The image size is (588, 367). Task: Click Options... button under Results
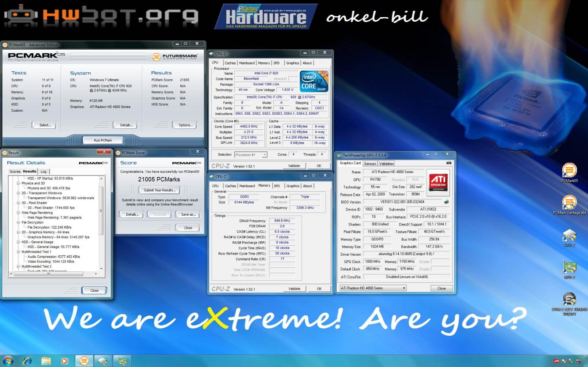click(186, 125)
